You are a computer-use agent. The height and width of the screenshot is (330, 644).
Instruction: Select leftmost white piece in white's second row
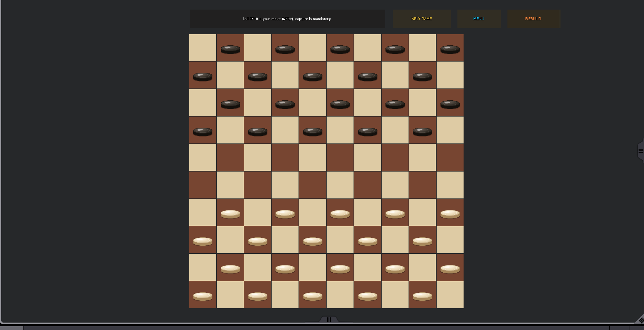(203, 241)
